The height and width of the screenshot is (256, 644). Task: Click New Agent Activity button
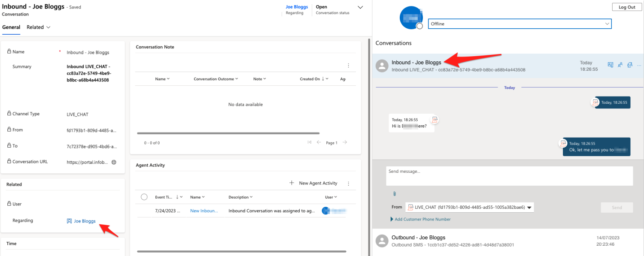313,183
